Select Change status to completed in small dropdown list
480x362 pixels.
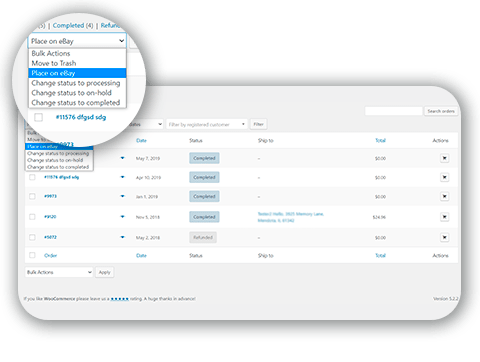click(x=59, y=167)
